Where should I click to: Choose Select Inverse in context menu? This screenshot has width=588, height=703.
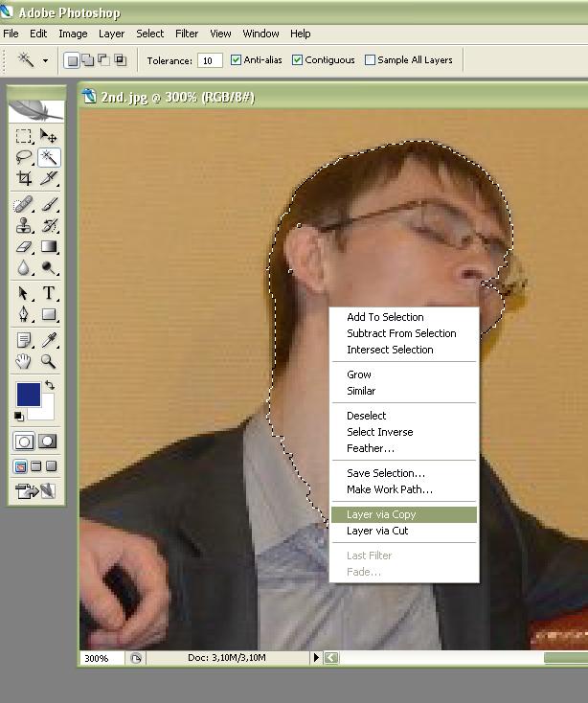click(x=404, y=432)
